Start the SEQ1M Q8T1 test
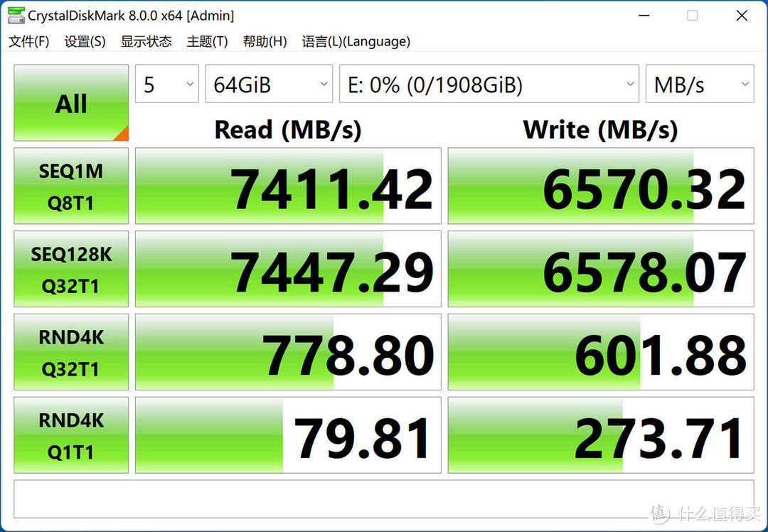Image resolution: width=768 pixels, height=532 pixels. (71, 186)
